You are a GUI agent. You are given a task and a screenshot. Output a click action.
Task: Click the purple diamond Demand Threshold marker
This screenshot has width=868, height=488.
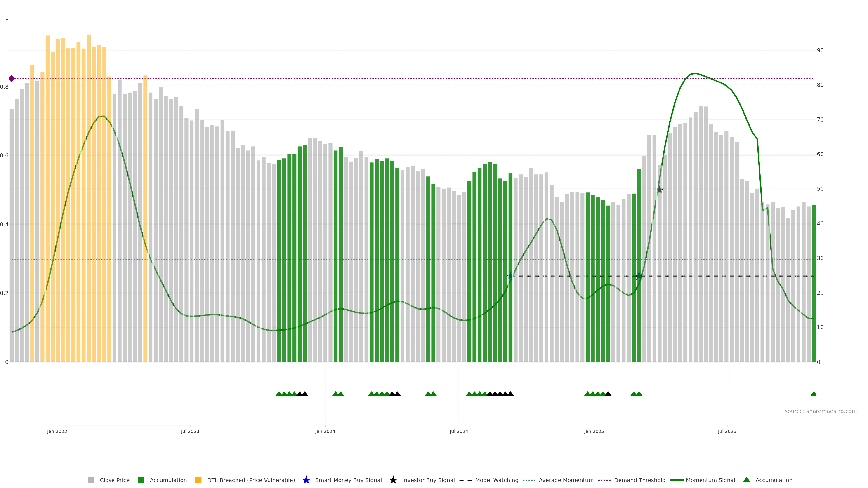pyautogui.click(x=12, y=78)
